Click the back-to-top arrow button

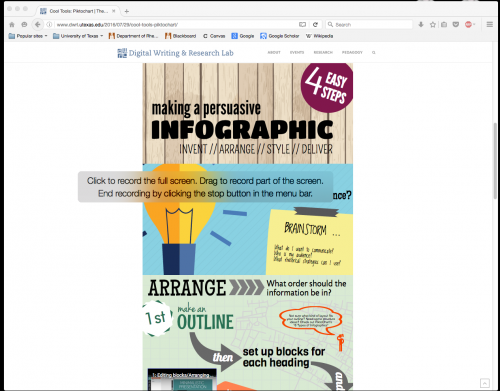[x=485, y=383]
